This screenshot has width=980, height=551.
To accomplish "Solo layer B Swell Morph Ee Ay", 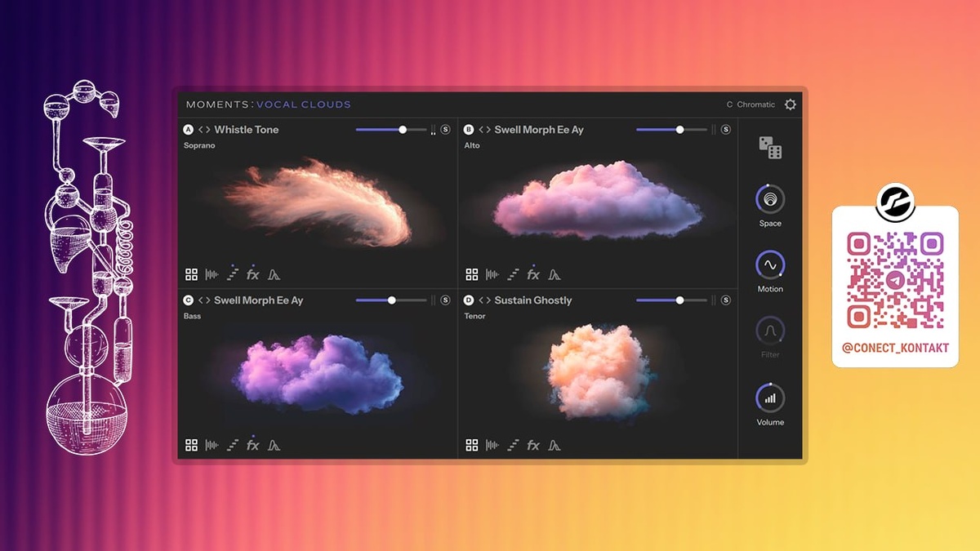I will pos(726,130).
